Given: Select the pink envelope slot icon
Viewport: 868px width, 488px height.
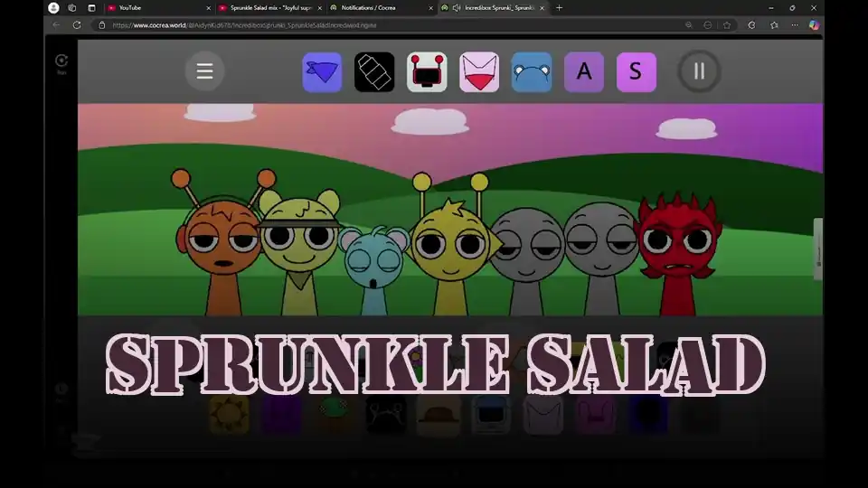Looking at the screenshot, I should pyautogui.click(x=479, y=72).
